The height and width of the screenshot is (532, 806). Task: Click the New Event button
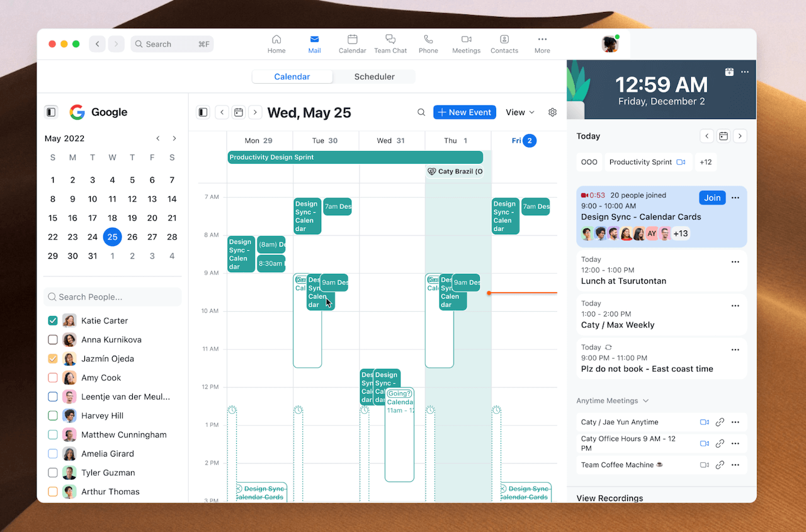coord(465,112)
